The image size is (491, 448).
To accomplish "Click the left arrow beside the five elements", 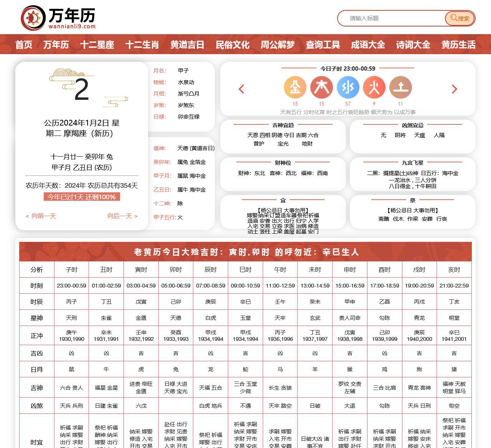I will pyautogui.click(x=241, y=89).
